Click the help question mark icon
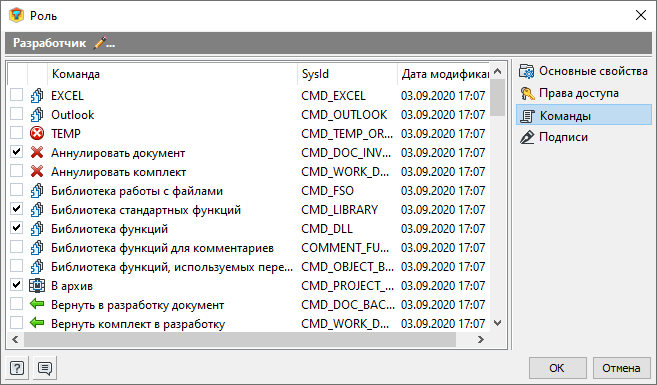 pyautogui.click(x=17, y=368)
